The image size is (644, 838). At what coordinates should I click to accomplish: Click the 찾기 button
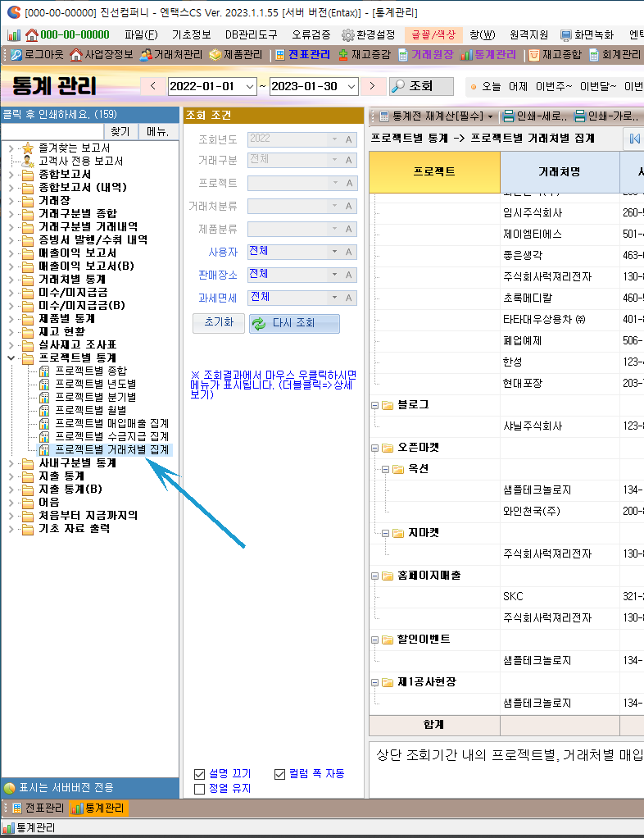point(120,132)
